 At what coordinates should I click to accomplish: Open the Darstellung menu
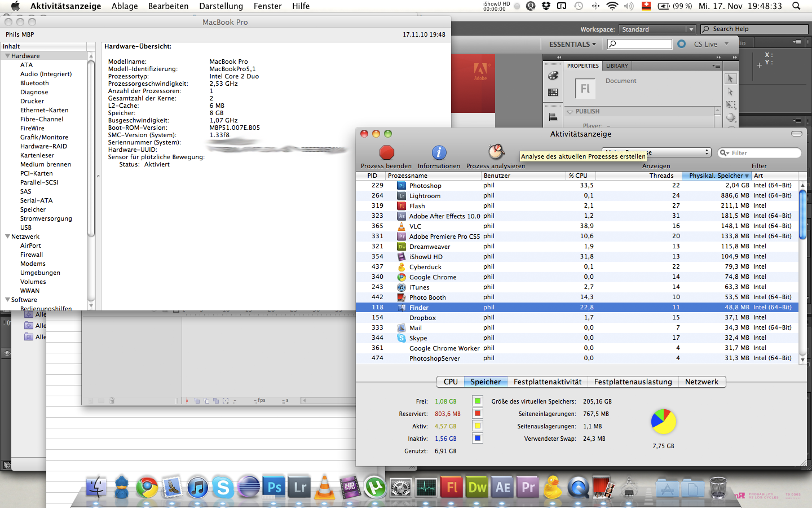point(221,6)
